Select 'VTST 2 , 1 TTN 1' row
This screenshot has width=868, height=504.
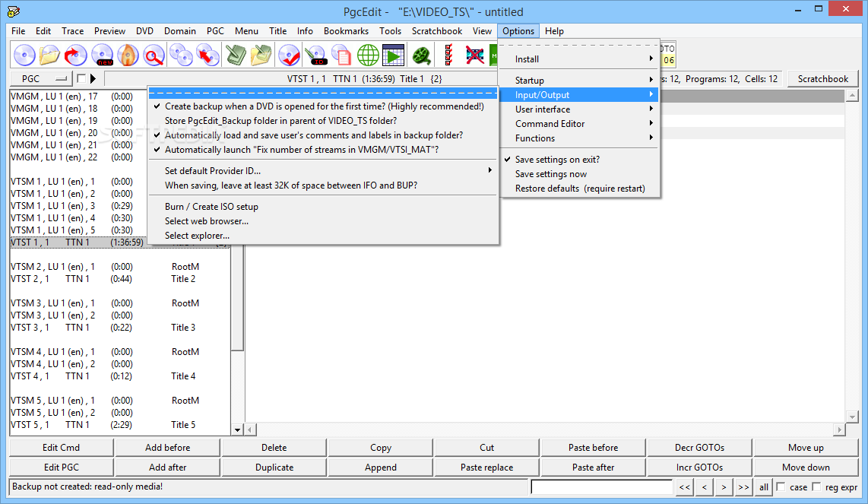point(119,278)
